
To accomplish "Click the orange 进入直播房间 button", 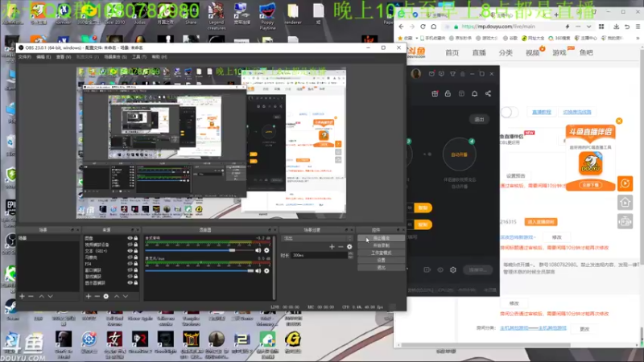I will (540, 222).
